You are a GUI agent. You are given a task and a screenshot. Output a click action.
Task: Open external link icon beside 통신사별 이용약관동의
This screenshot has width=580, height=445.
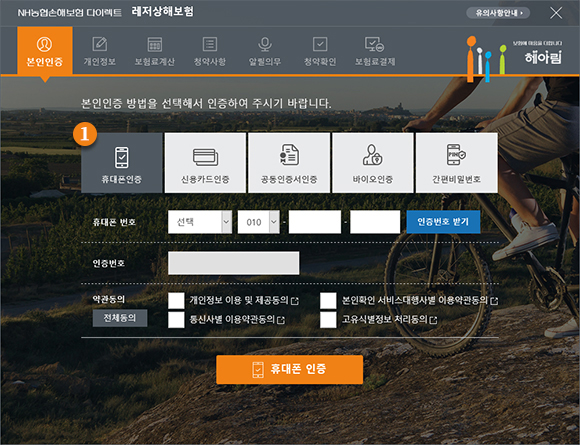pyautogui.click(x=281, y=320)
